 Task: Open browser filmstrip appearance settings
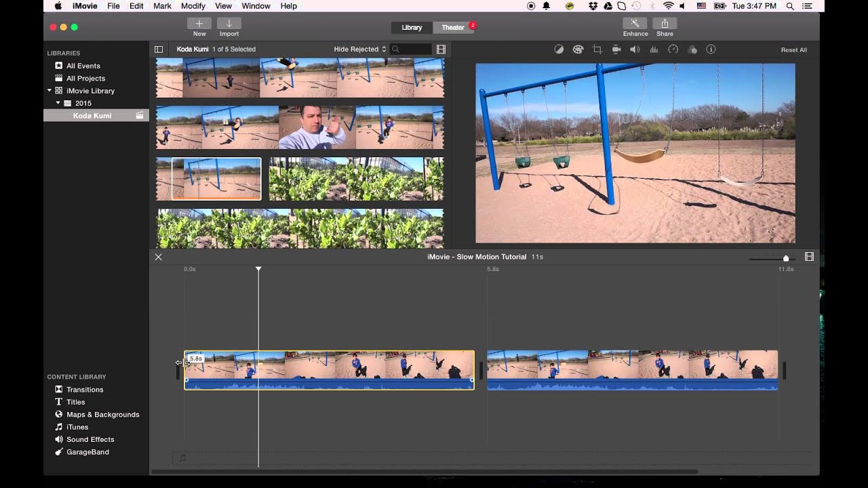coord(441,49)
